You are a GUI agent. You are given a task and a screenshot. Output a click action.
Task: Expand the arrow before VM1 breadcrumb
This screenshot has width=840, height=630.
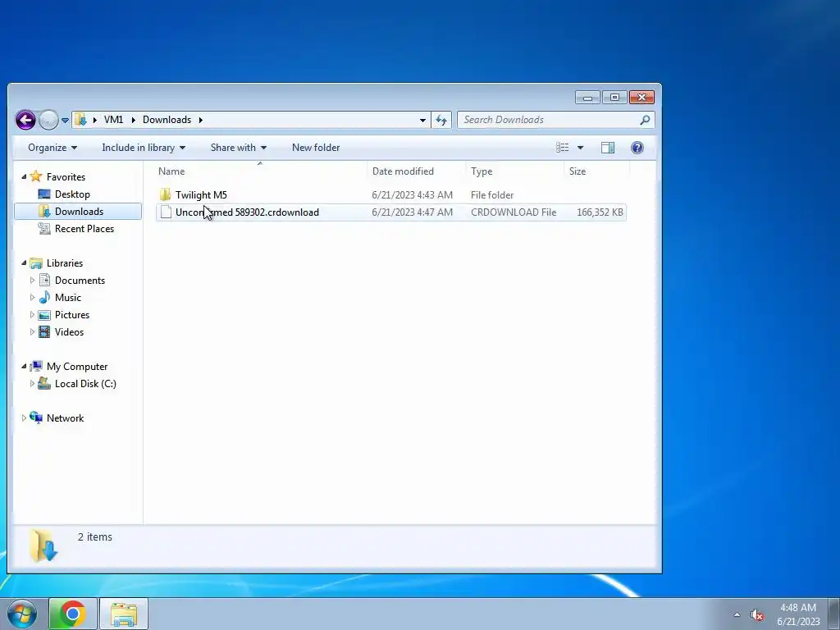pos(95,120)
